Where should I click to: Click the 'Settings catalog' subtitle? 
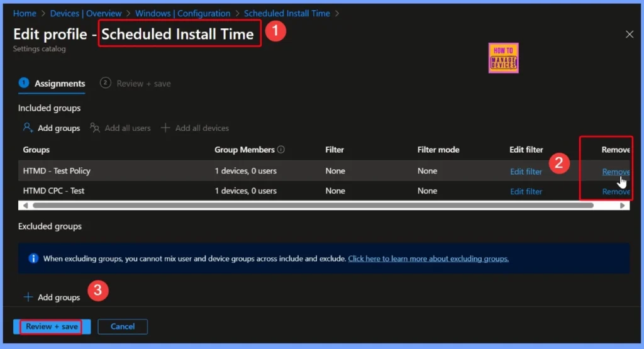point(40,48)
